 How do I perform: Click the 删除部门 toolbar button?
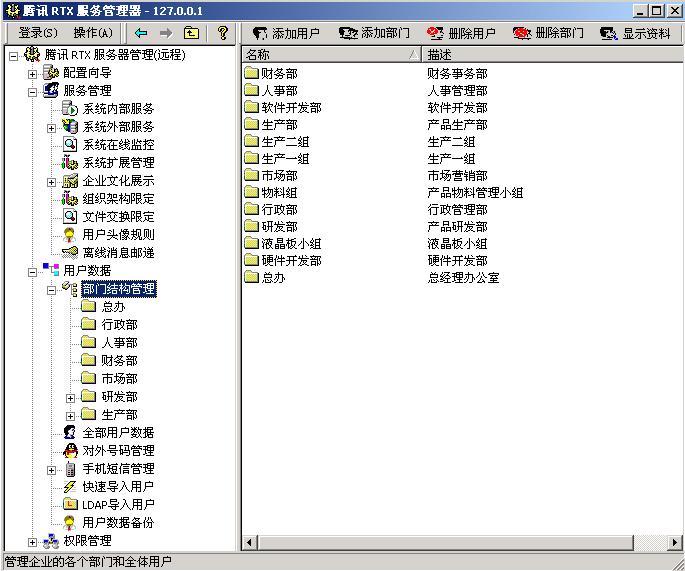coord(548,33)
